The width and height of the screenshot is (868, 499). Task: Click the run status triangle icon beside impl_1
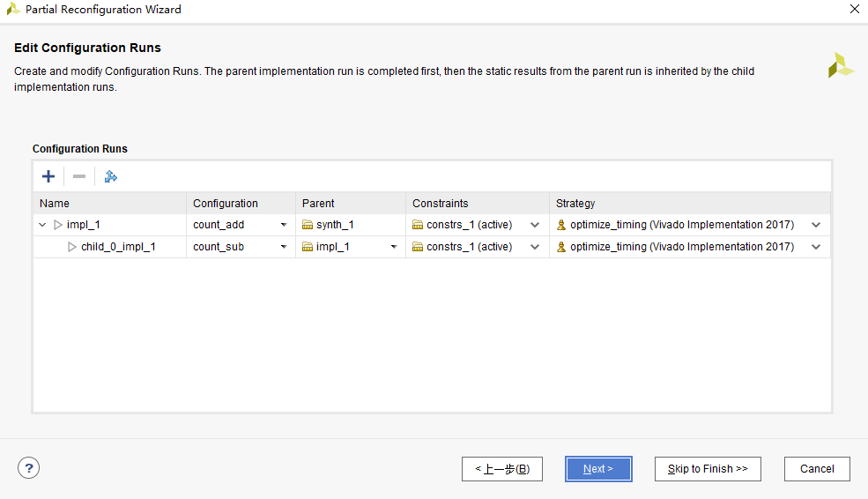pos(57,225)
